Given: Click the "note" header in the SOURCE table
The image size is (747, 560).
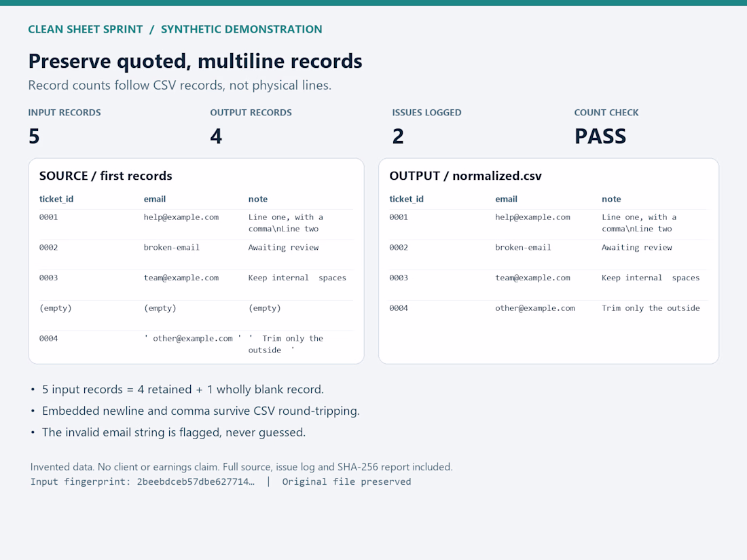Looking at the screenshot, I should click(258, 199).
